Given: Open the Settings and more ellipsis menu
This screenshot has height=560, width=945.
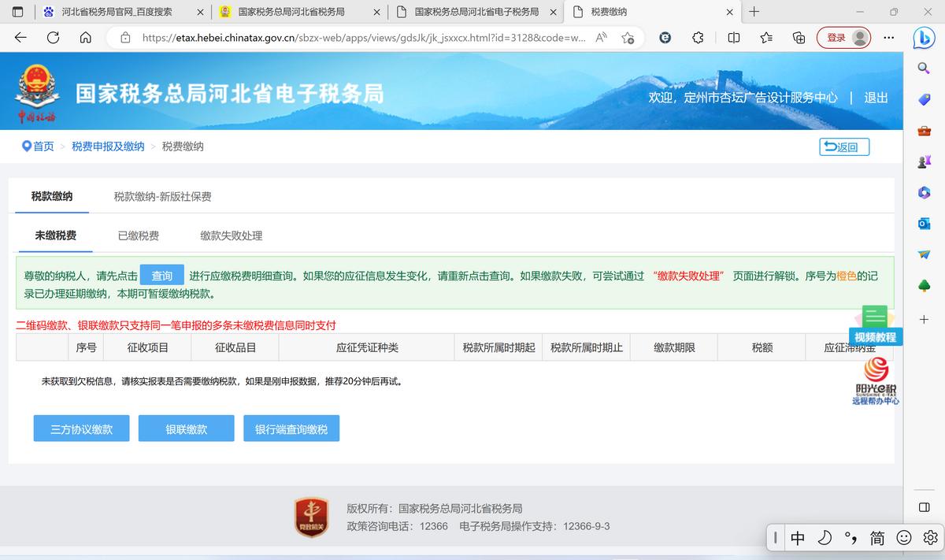Looking at the screenshot, I should (889, 37).
